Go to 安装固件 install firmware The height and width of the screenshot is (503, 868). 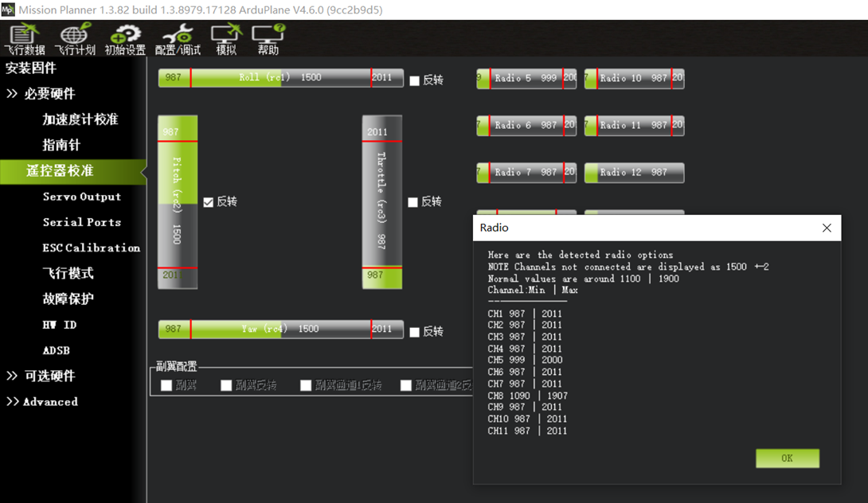coord(31,68)
